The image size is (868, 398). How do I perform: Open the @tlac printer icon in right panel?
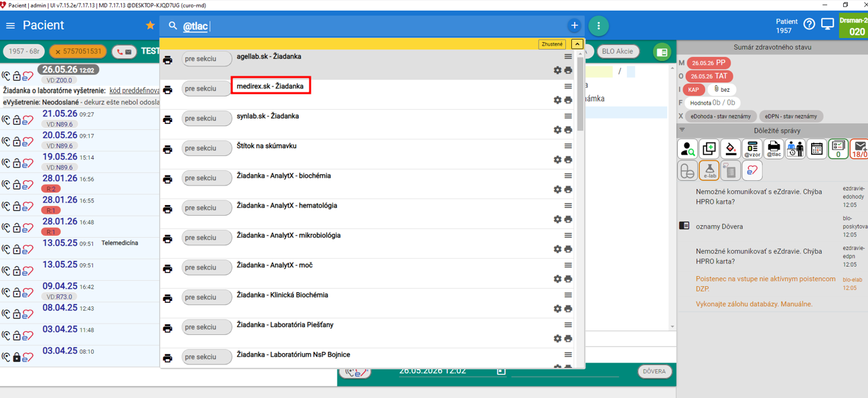[774, 149]
